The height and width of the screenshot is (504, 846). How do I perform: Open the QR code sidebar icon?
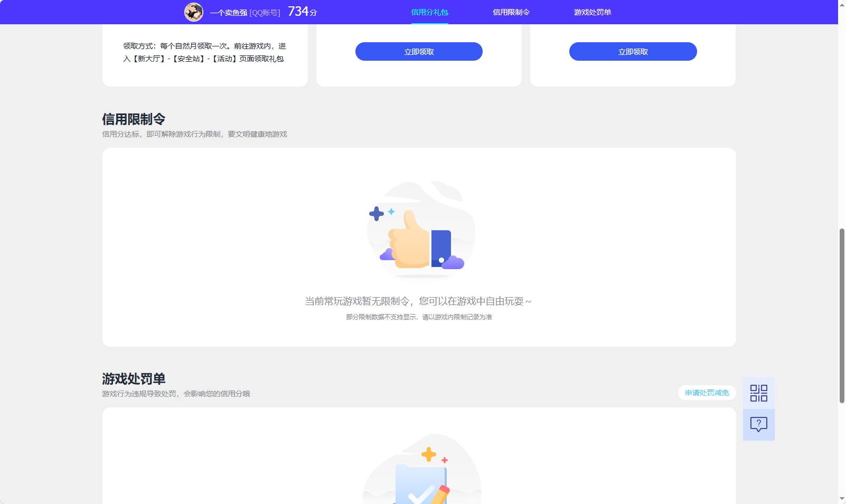click(759, 393)
